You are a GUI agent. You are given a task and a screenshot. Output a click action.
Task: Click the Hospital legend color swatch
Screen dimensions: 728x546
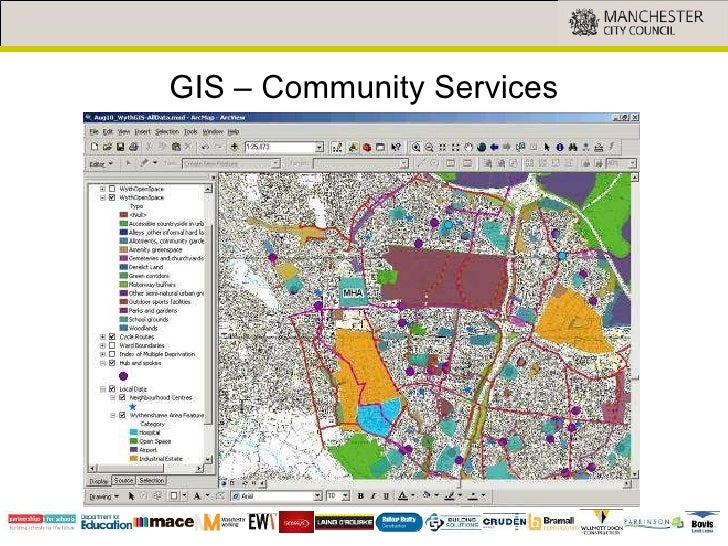point(133,432)
